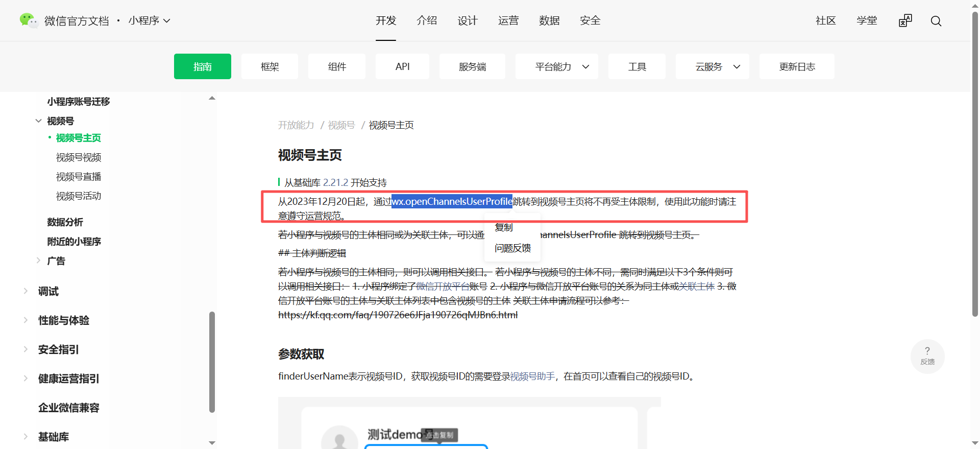The height and width of the screenshot is (449, 980).
Task: Expand the 广告 sidebar section
Action: pyautogui.click(x=38, y=261)
